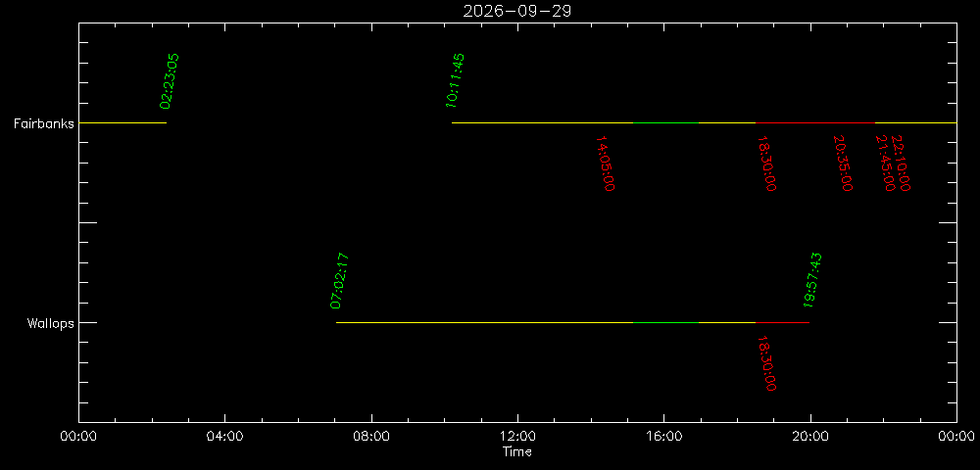Click the 2026-09-29 date title
The image size is (980, 470).
tap(517, 11)
